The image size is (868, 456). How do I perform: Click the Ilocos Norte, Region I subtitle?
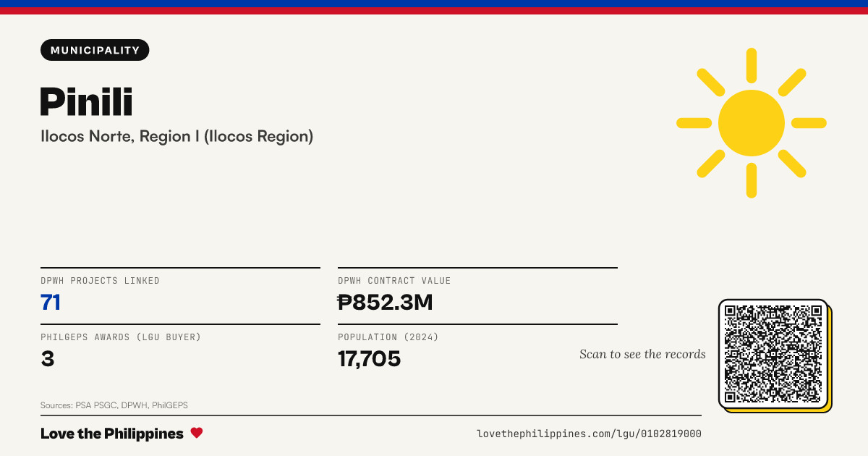point(177,136)
